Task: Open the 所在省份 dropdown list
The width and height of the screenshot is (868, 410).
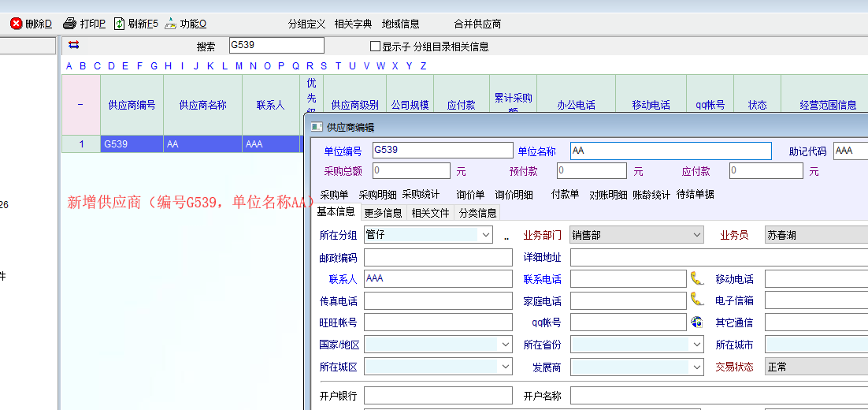Action: [x=696, y=345]
